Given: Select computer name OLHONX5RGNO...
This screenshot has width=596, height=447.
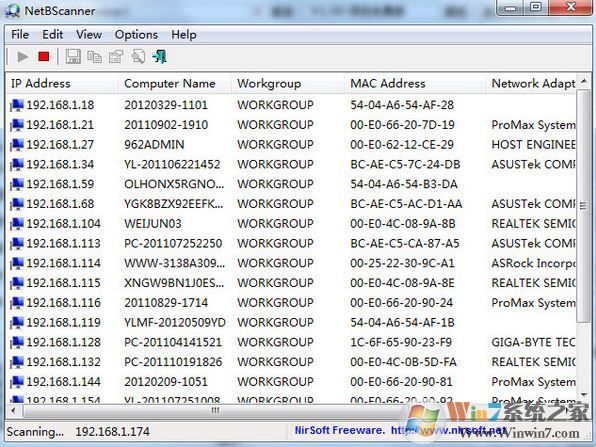Looking at the screenshot, I should pos(174,184).
